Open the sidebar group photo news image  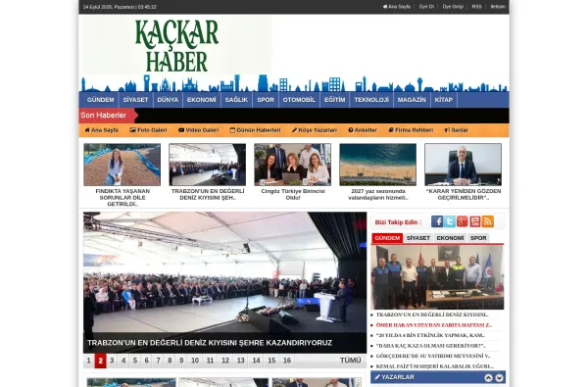coord(437,277)
